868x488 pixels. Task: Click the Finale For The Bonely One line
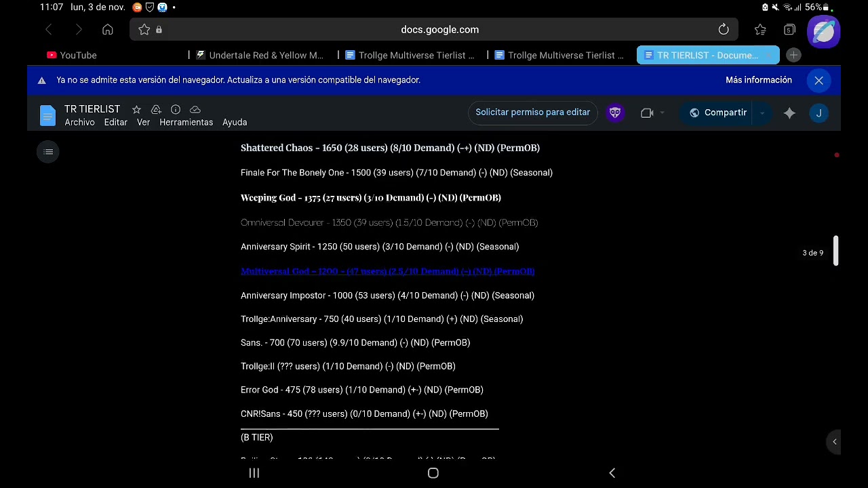(x=397, y=173)
